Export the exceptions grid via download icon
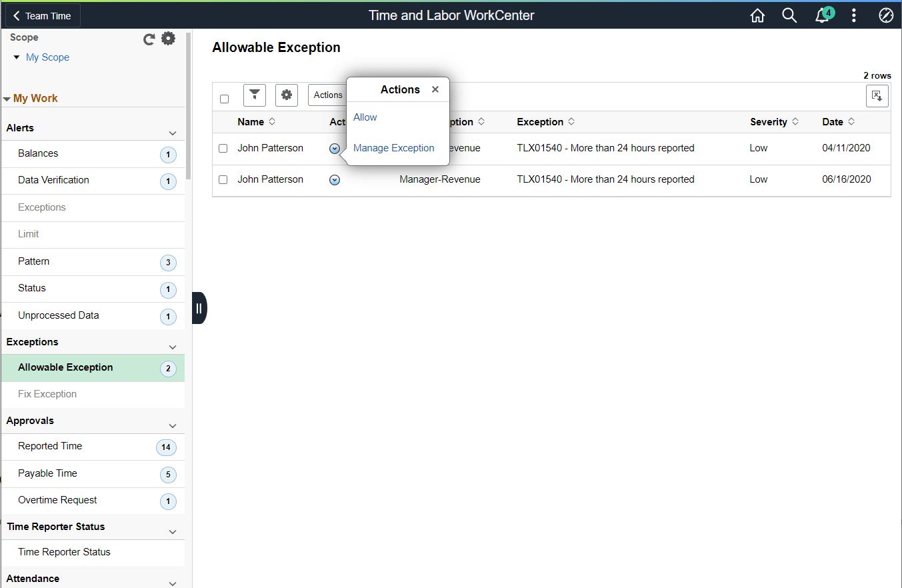 [877, 95]
